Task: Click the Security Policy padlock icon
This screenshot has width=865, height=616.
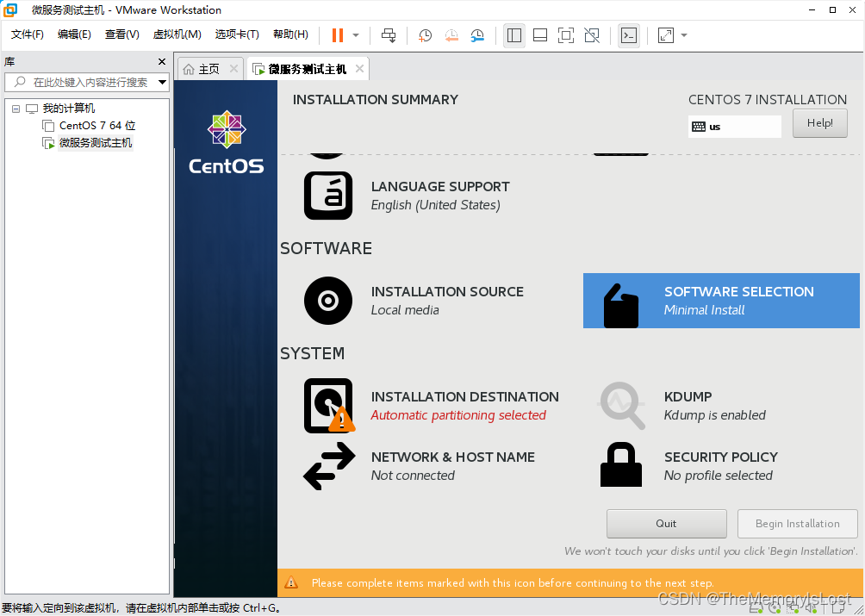Action: tap(621, 464)
